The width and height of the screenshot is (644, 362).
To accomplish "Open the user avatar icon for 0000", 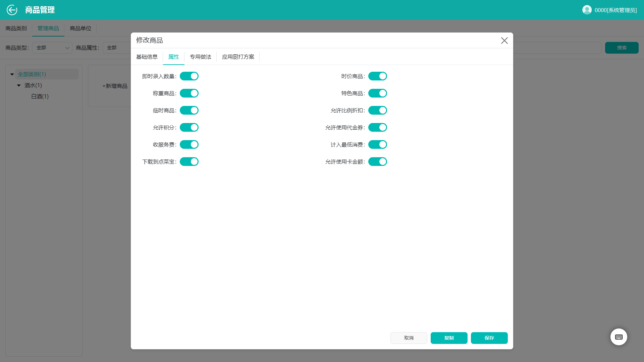I will point(587,10).
